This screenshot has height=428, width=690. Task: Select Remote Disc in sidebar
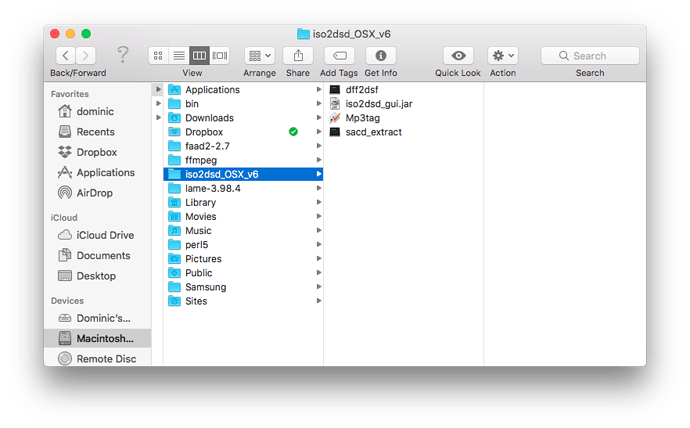coord(97,358)
